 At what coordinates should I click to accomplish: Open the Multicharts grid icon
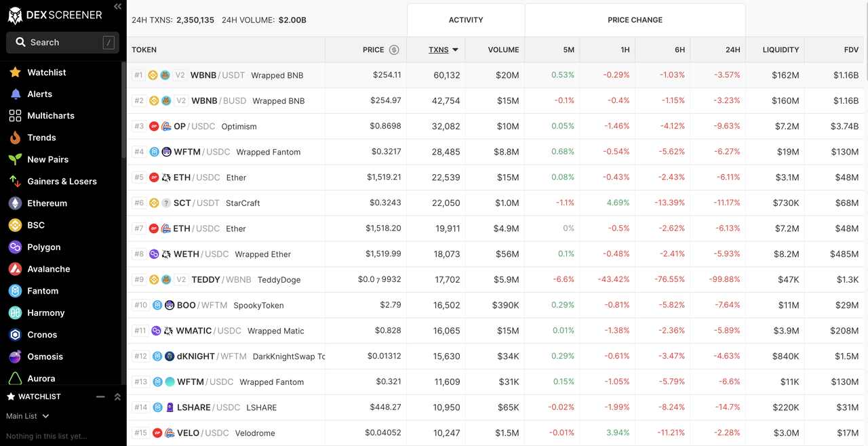[15, 116]
